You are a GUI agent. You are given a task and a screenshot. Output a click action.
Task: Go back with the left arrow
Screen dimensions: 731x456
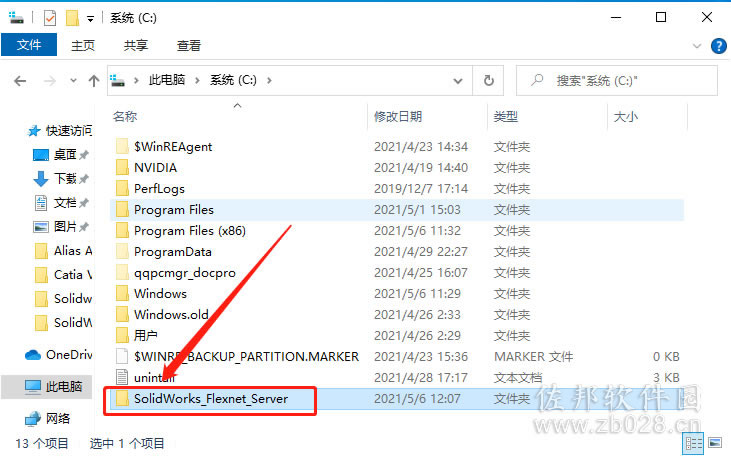pyautogui.click(x=20, y=81)
